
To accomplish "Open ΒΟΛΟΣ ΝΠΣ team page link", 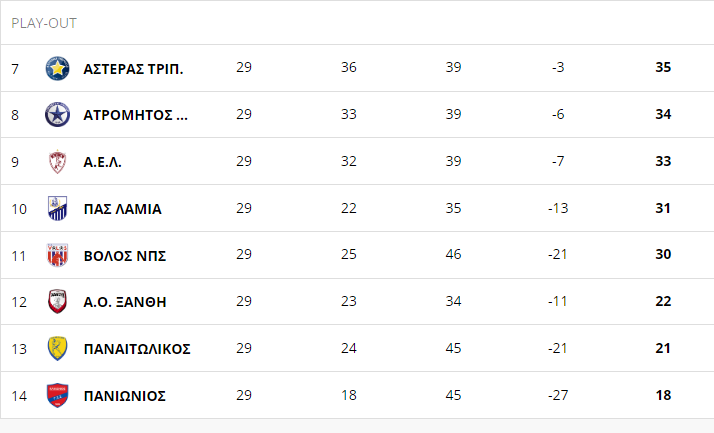I will (x=125, y=256).
